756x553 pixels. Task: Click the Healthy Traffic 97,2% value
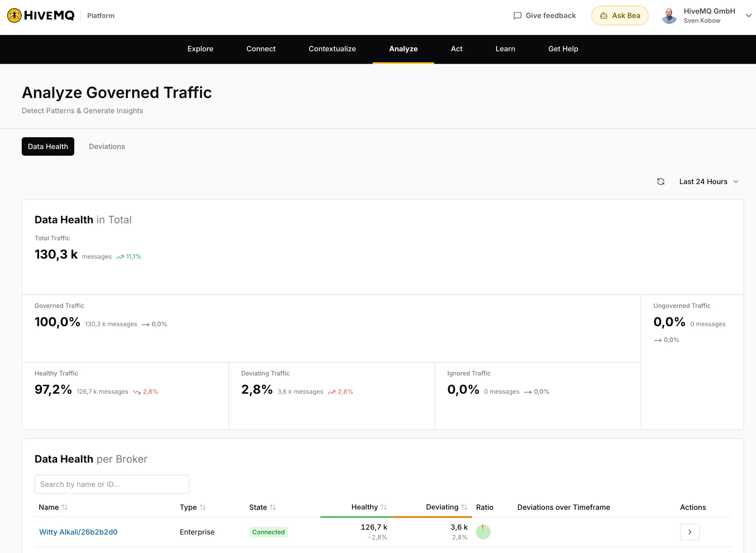click(53, 389)
